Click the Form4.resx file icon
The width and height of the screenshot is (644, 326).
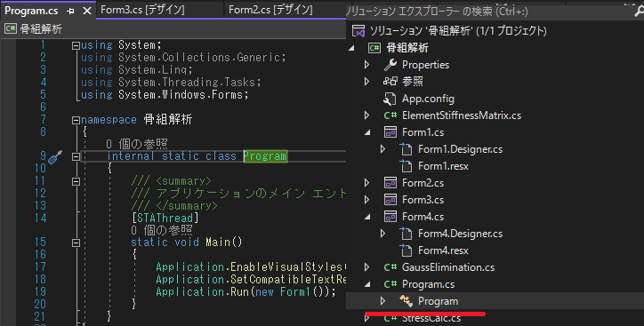point(406,250)
